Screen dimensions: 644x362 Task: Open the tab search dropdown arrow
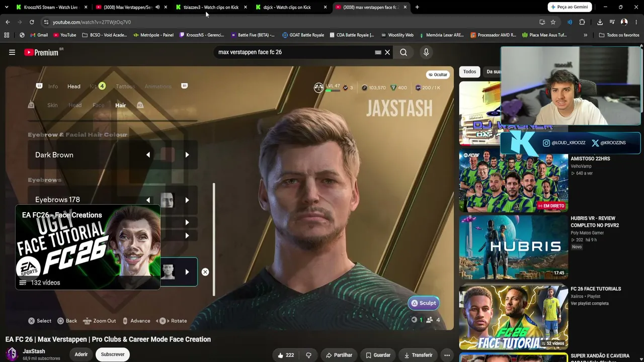pyautogui.click(x=7, y=7)
